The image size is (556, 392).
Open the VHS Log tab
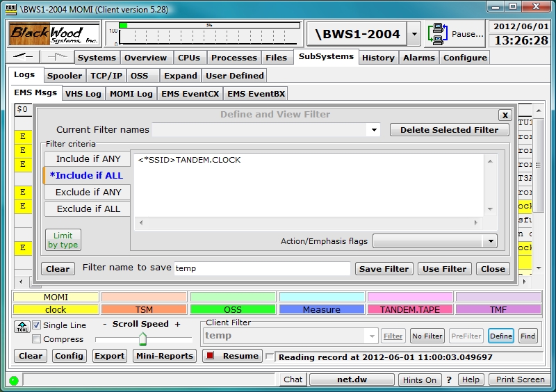[83, 94]
